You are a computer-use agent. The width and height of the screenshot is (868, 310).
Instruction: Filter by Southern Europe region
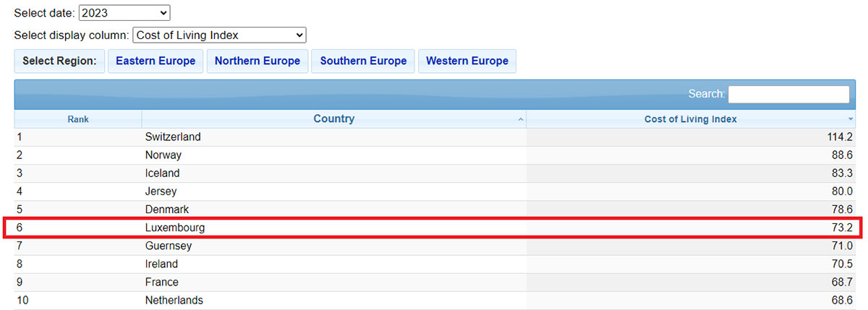tap(363, 61)
